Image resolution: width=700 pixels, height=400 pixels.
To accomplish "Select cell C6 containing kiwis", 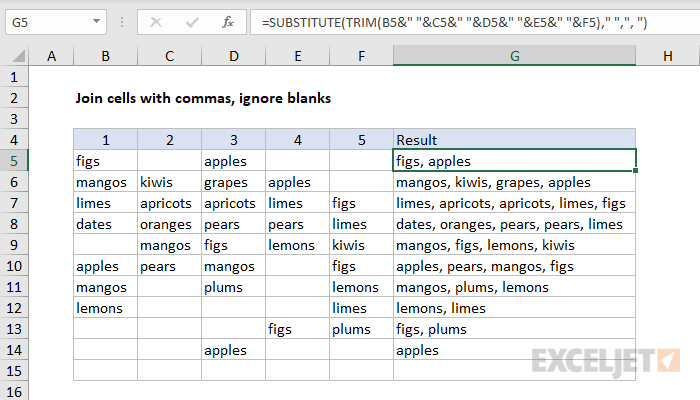I will pyautogui.click(x=169, y=182).
